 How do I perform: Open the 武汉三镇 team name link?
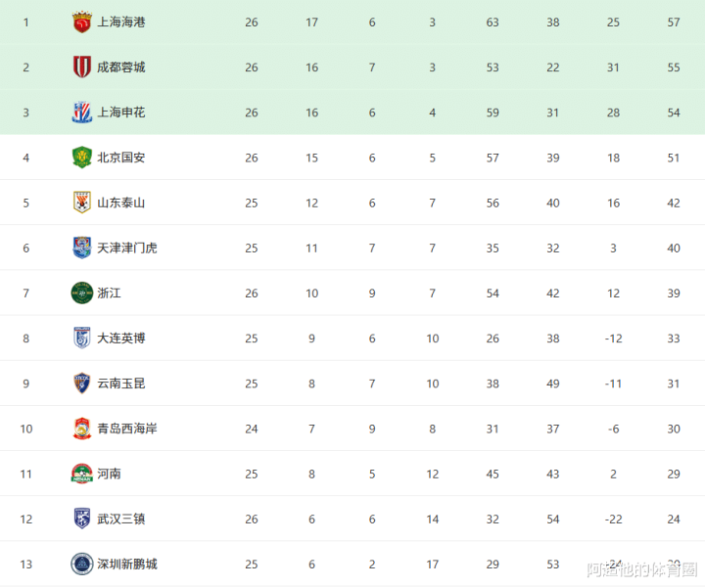tap(121, 519)
